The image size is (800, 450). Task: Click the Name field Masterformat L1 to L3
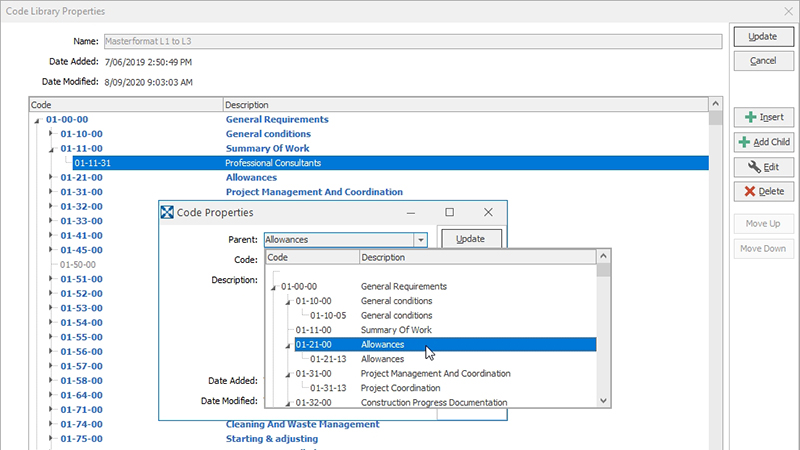413,41
